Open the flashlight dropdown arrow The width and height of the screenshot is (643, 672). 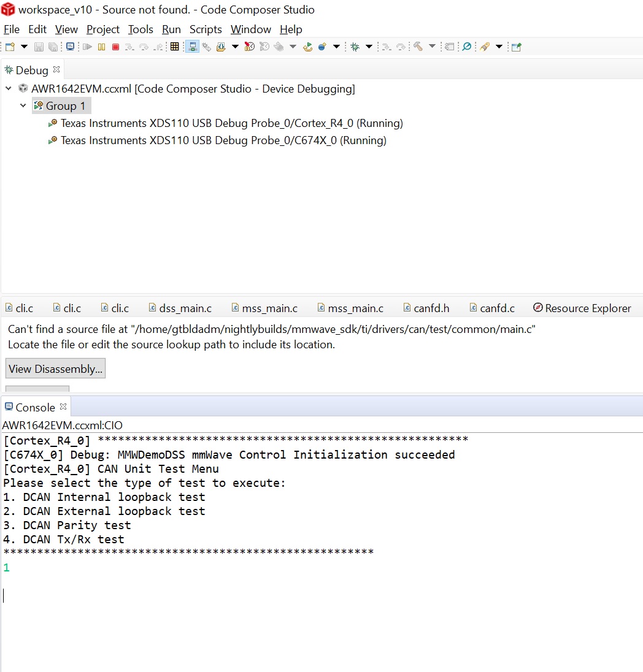(x=499, y=47)
